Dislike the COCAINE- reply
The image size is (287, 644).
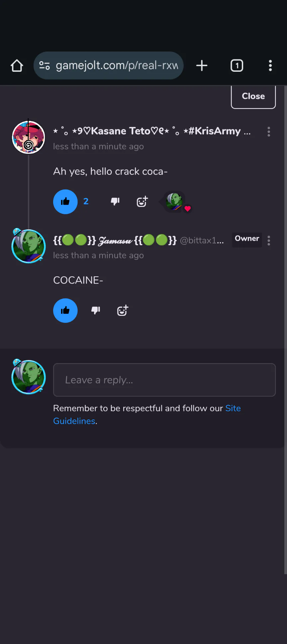[96, 310]
